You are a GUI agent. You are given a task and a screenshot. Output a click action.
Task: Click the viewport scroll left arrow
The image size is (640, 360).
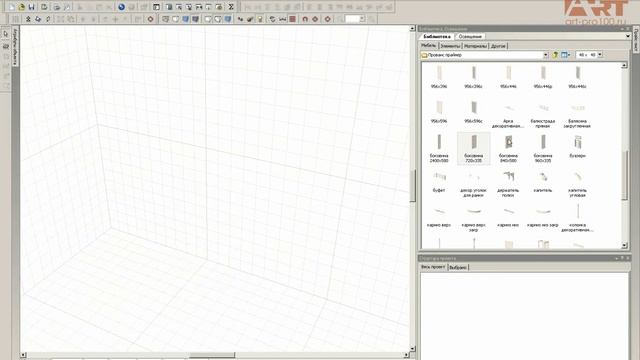pyautogui.click(x=23, y=355)
